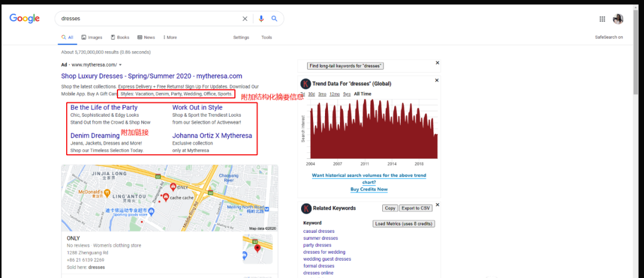Click the Export to CSV button
Image resolution: width=644 pixels, height=278 pixels.
pyautogui.click(x=416, y=208)
